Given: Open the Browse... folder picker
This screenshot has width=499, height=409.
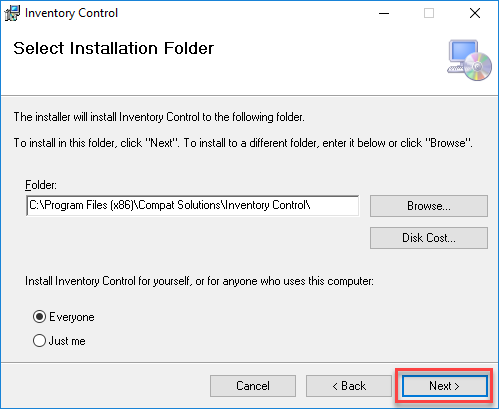Looking at the screenshot, I should [429, 206].
